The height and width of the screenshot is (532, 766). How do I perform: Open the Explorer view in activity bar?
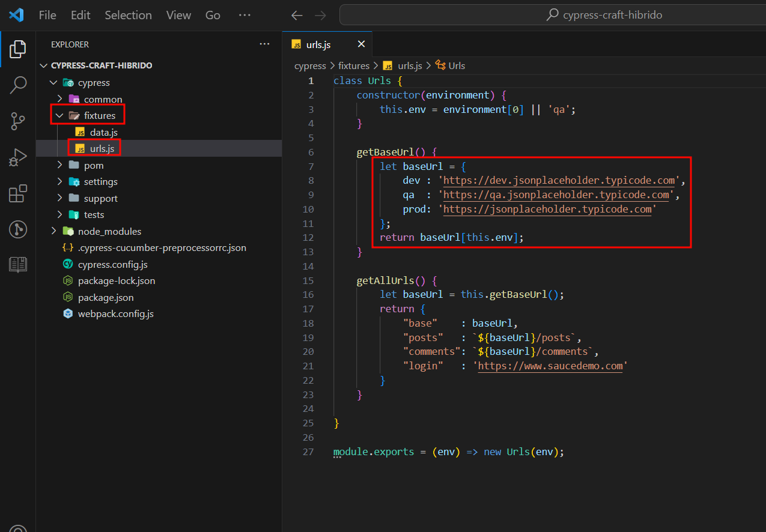[18, 49]
